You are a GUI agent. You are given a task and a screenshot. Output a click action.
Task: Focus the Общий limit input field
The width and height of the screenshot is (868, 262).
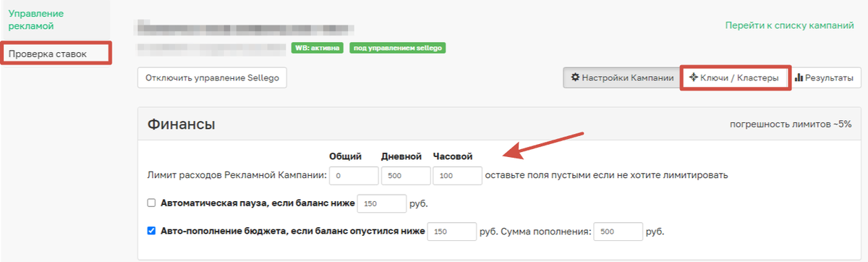(x=354, y=176)
